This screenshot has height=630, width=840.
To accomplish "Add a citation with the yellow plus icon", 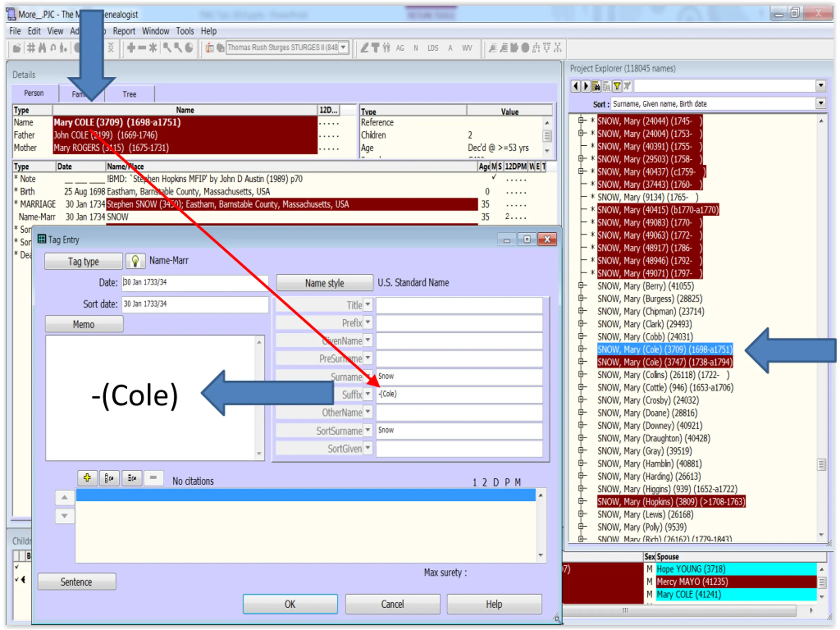I will point(87,478).
